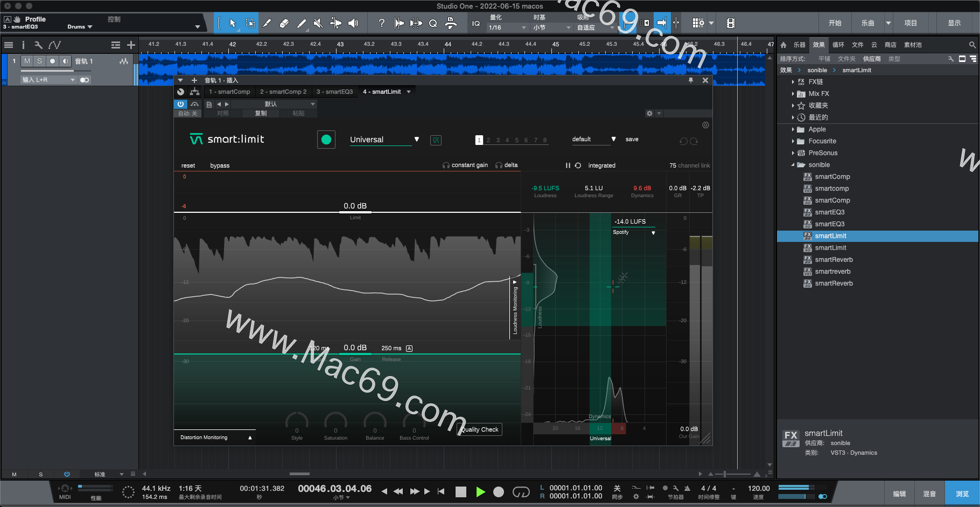Select the Bend tool
The width and height of the screenshot is (980, 507).
click(335, 23)
